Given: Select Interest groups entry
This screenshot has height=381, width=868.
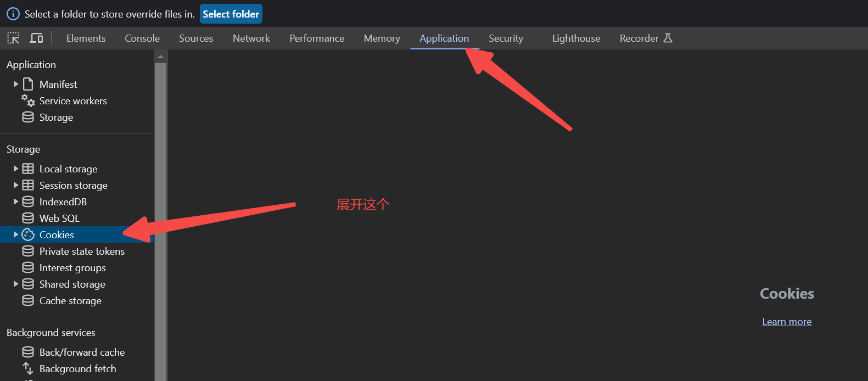Looking at the screenshot, I should click(72, 267).
